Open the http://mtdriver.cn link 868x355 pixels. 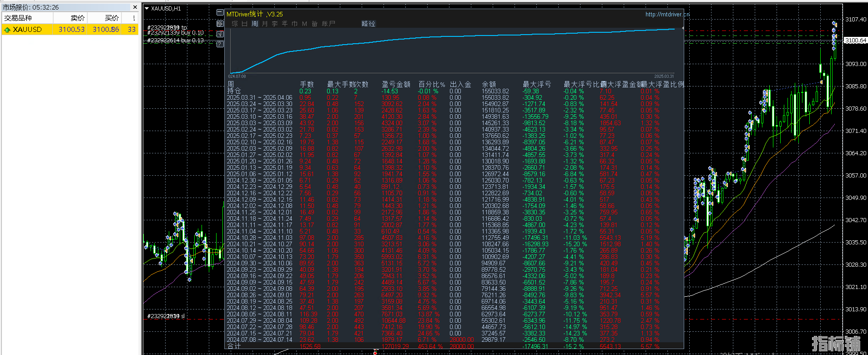[x=667, y=15]
